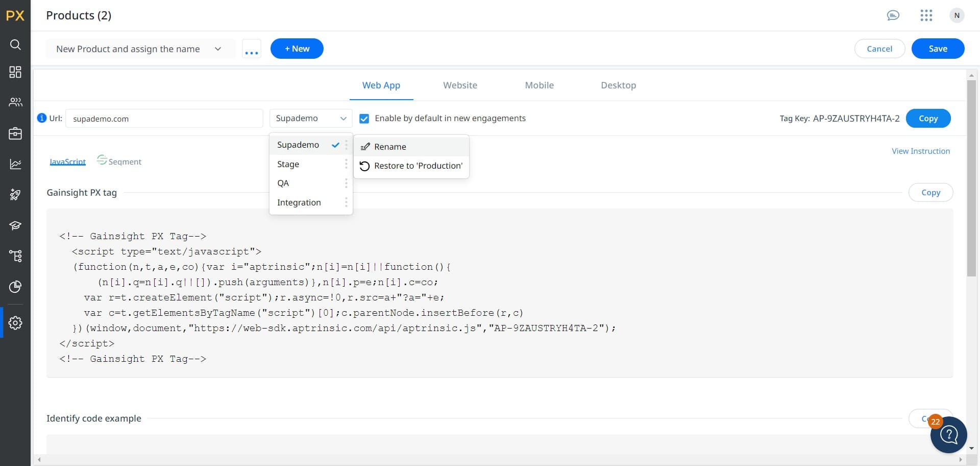The height and width of the screenshot is (466, 980).
Task: Switch to the Mobile tab
Action: [539, 85]
